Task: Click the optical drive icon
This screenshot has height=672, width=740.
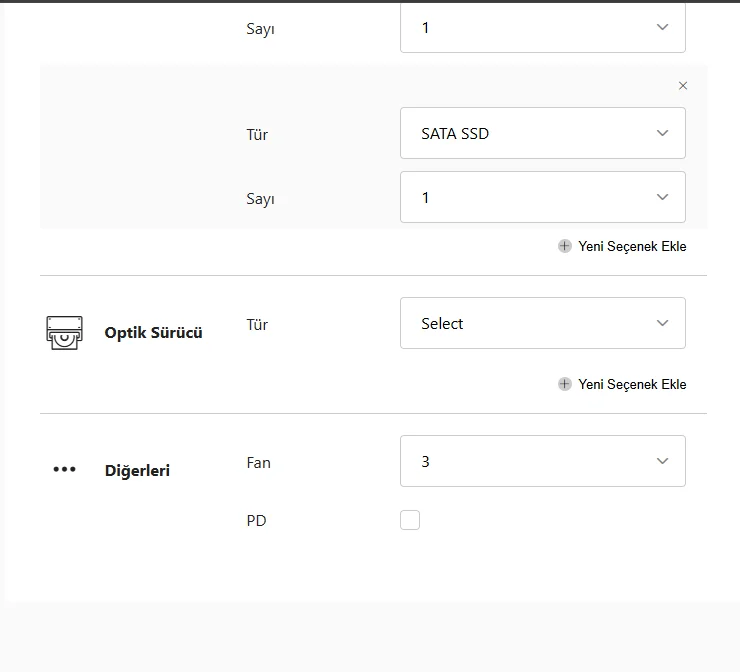Action: tap(64, 332)
